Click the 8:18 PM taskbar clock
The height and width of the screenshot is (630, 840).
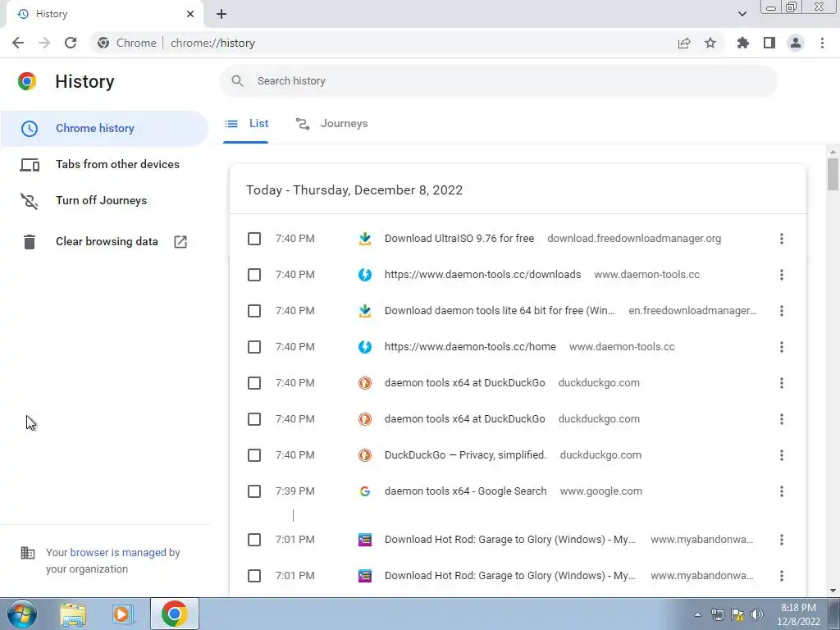tap(798, 614)
